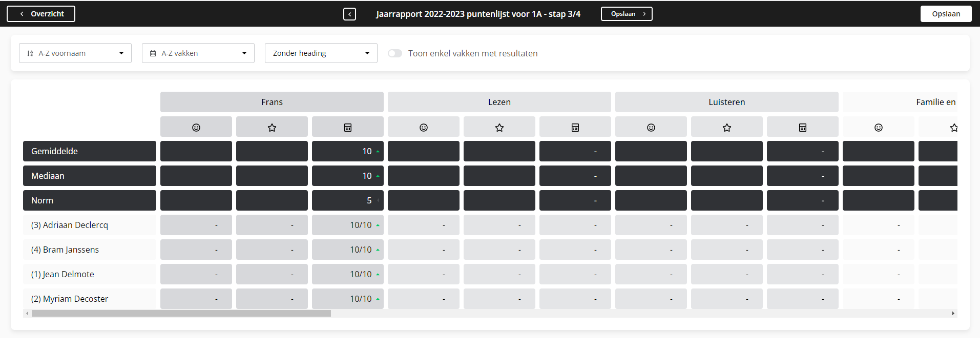Click the smiley icon under Lezen
Image resolution: width=980 pixels, height=351 pixels.
click(423, 128)
